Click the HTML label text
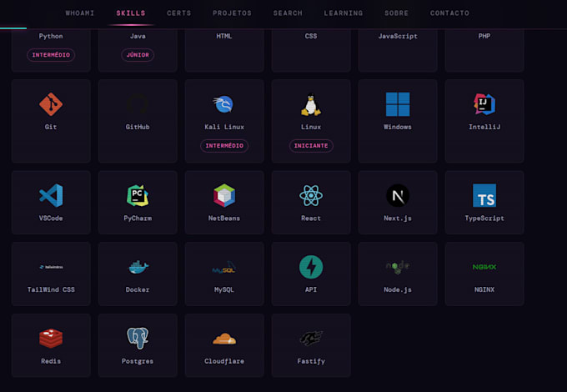Screen dimensions: 567x392 pyautogui.click(x=224, y=36)
